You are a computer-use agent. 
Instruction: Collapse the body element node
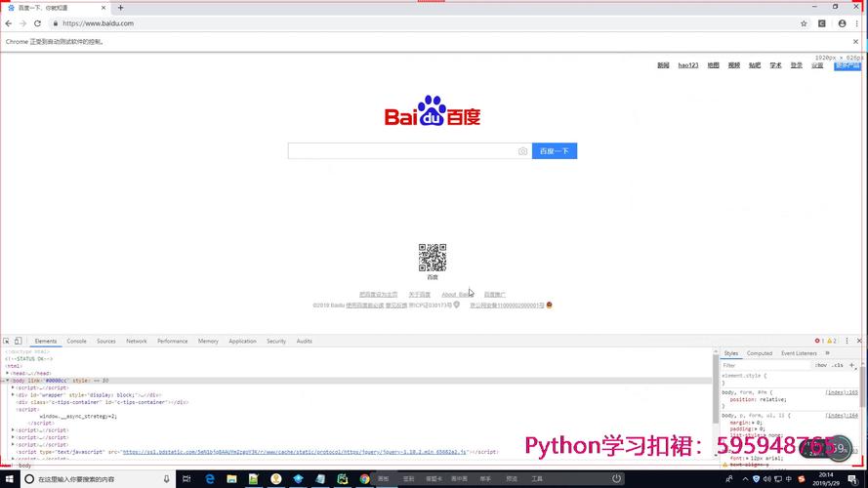point(8,381)
